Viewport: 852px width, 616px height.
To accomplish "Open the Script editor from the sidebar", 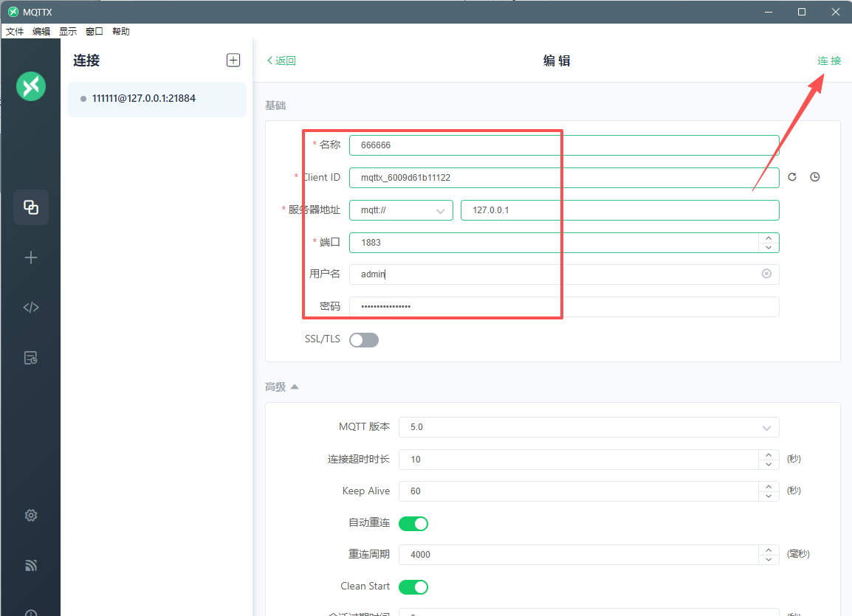I will coord(30,307).
